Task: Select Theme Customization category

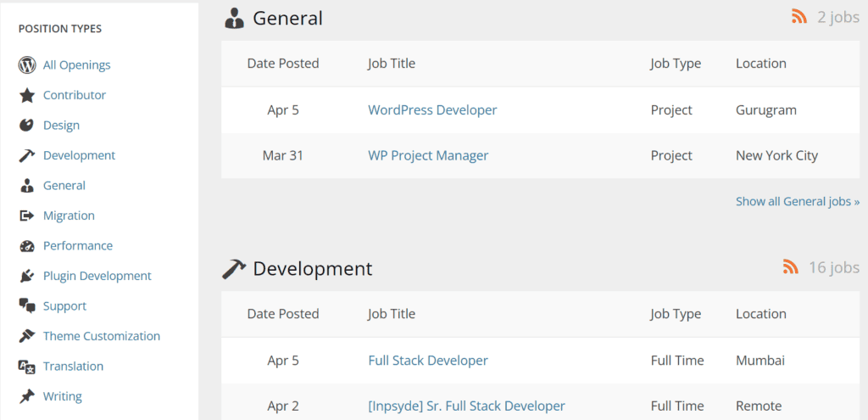Action: [101, 336]
